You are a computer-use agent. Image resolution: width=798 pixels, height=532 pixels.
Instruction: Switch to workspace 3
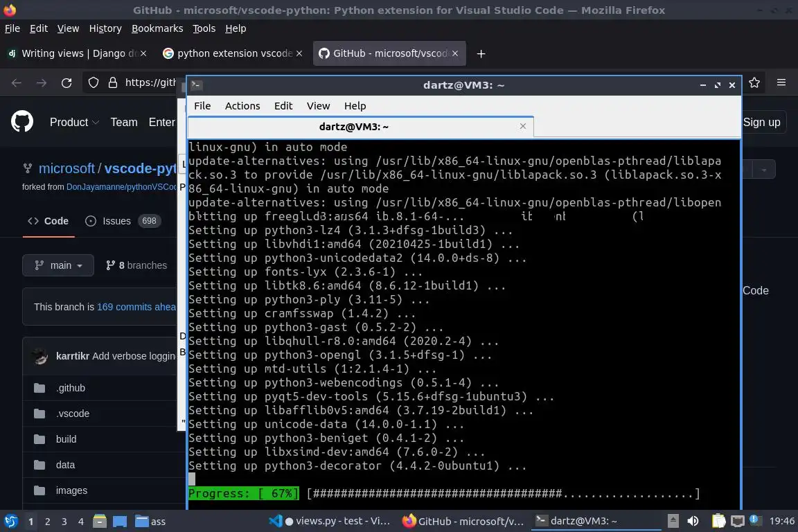(64, 522)
